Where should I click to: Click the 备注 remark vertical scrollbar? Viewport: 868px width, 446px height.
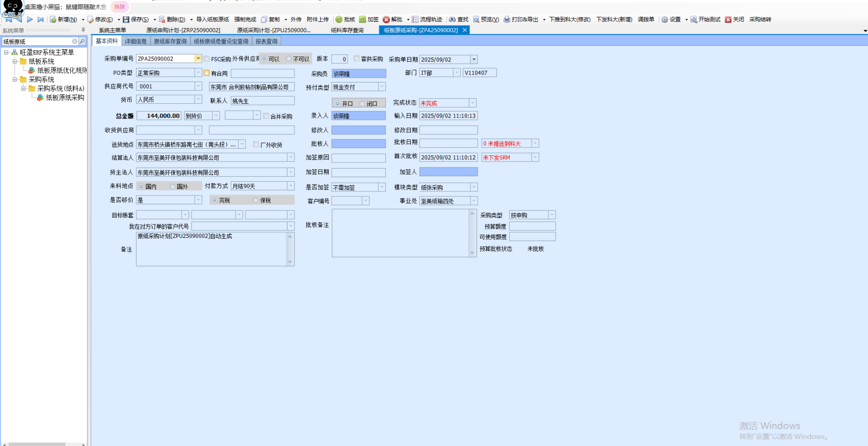click(290, 249)
